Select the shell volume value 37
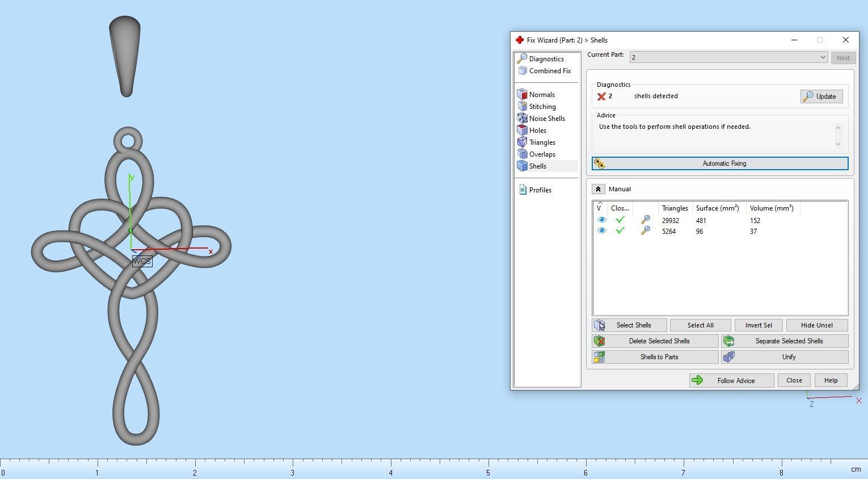The width and height of the screenshot is (868, 479). click(x=753, y=232)
